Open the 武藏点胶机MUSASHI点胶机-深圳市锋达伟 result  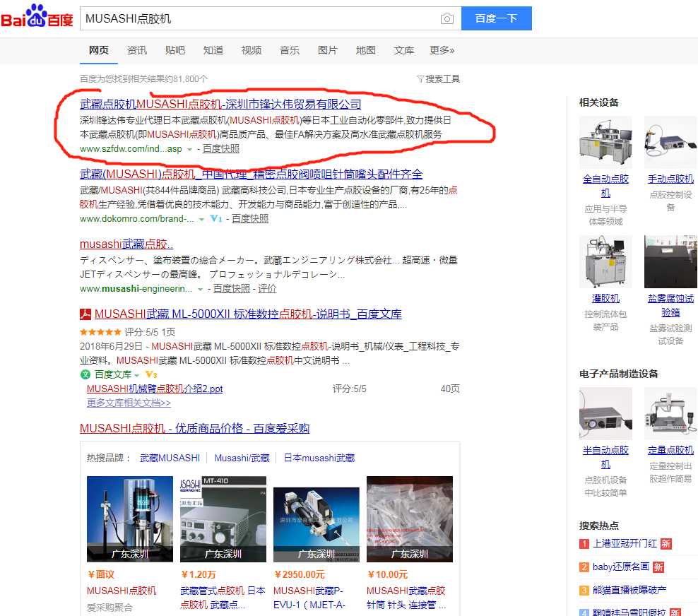(220, 104)
